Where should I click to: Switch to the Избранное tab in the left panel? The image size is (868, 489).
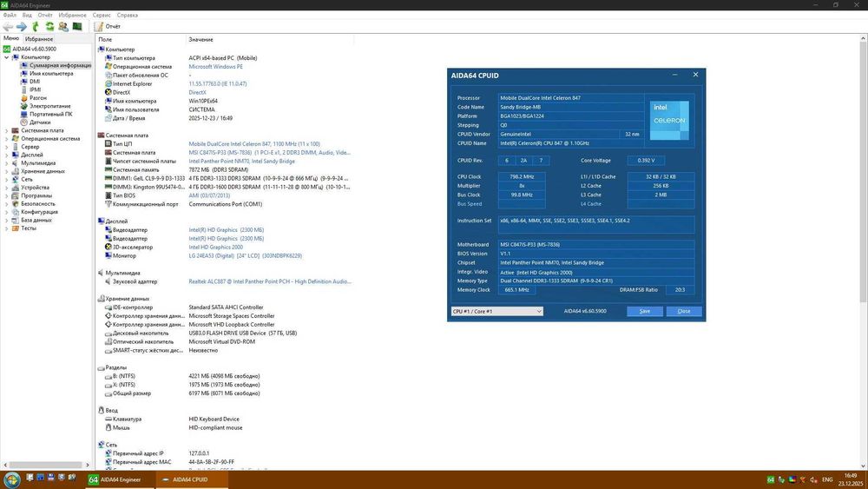(x=39, y=39)
